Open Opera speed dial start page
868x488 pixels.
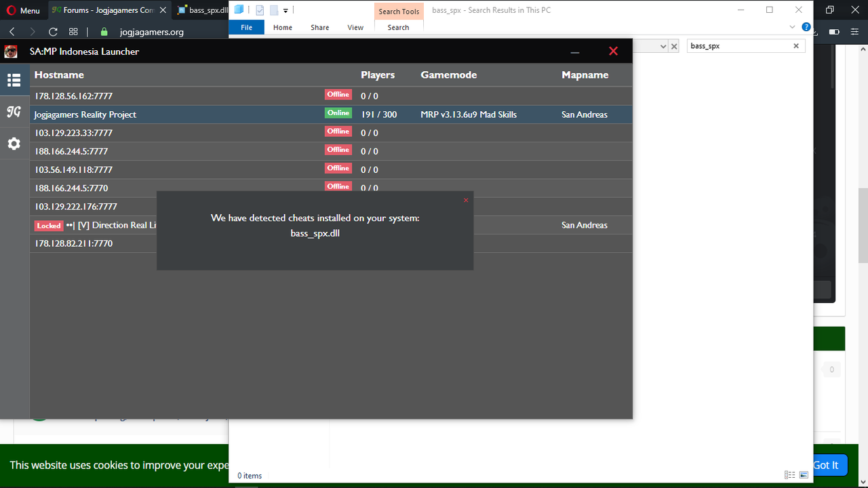point(73,32)
